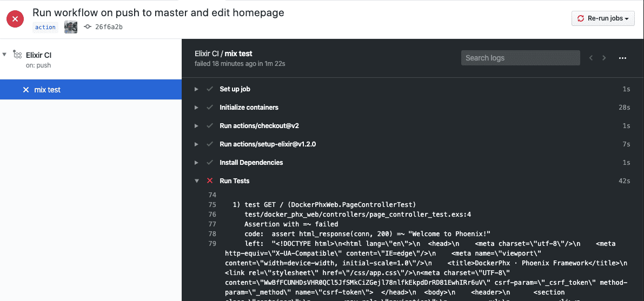Click the 'failed 18 minutes ago' status text
The width and height of the screenshot is (644, 301).
tap(240, 64)
